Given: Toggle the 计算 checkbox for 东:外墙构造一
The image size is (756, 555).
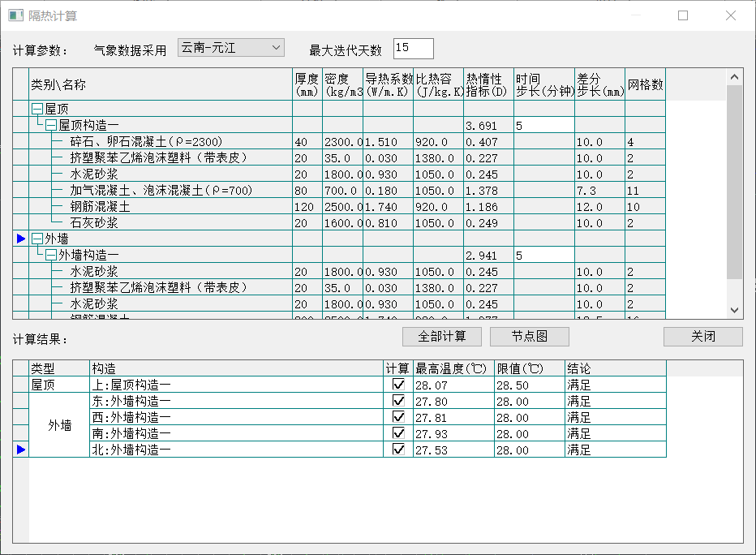Looking at the screenshot, I should point(398,401).
